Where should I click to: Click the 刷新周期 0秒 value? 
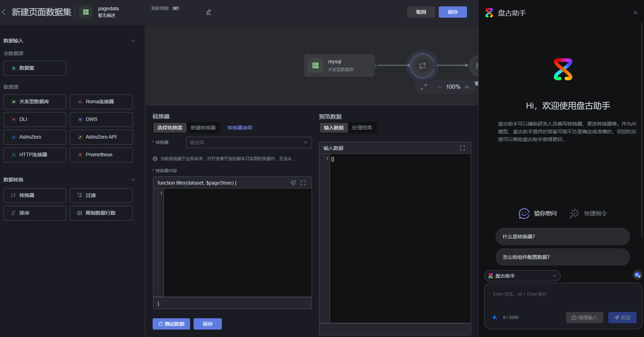[x=176, y=8]
